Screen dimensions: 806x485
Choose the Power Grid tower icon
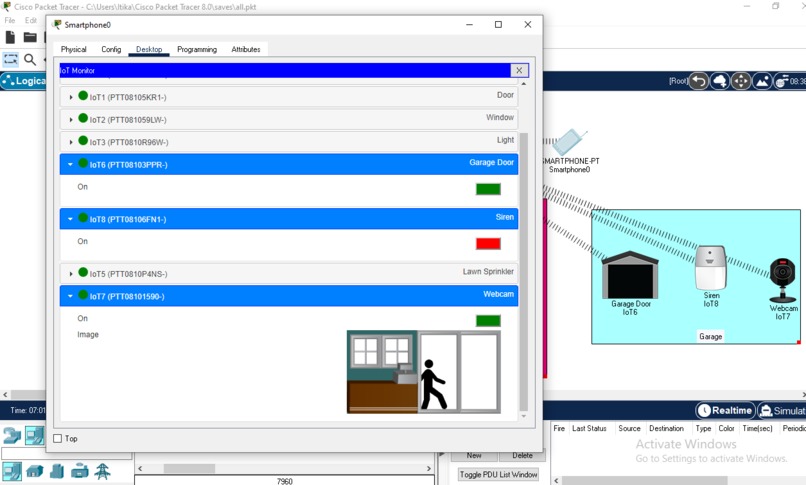[102, 471]
